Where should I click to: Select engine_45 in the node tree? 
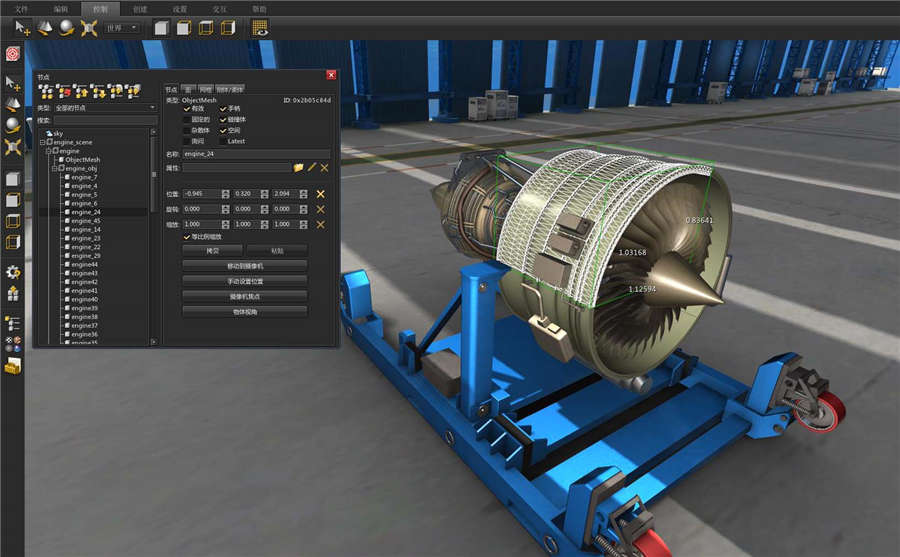tap(85, 221)
